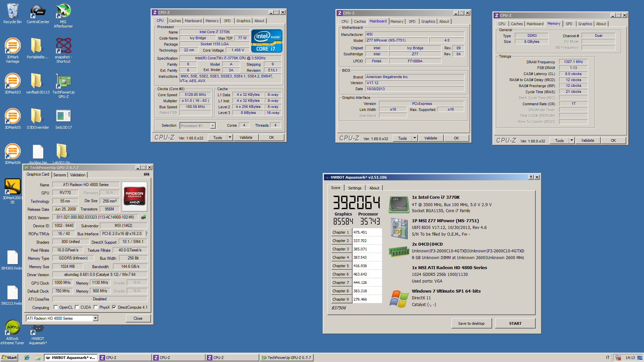644x362 pixels.
Task: Launch MSI ControlCenter desktop icon
Action: pyautogui.click(x=38, y=13)
